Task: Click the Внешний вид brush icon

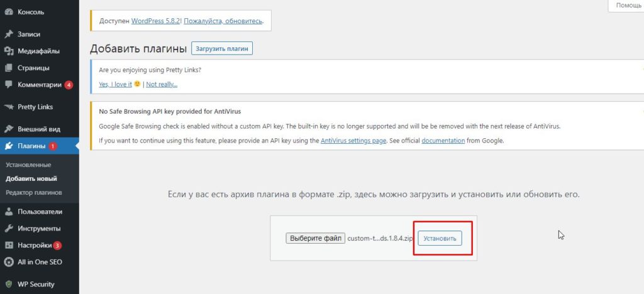Action: click(9, 129)
